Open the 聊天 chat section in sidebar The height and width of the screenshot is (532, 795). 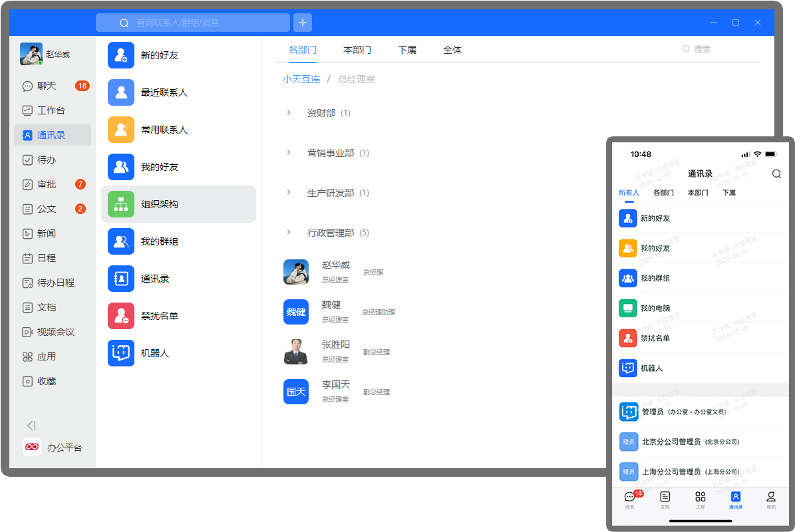pyautogui.click(x=53, y=86)
